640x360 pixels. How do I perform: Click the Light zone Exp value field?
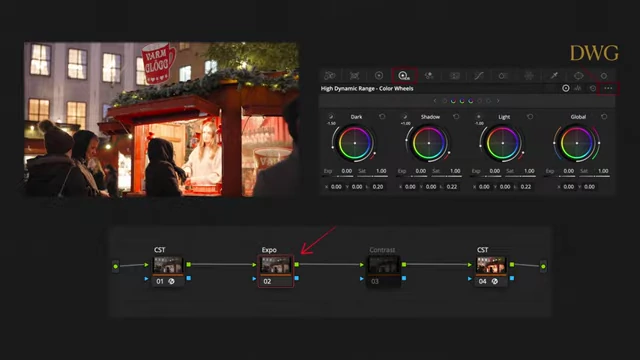point(494,171)
